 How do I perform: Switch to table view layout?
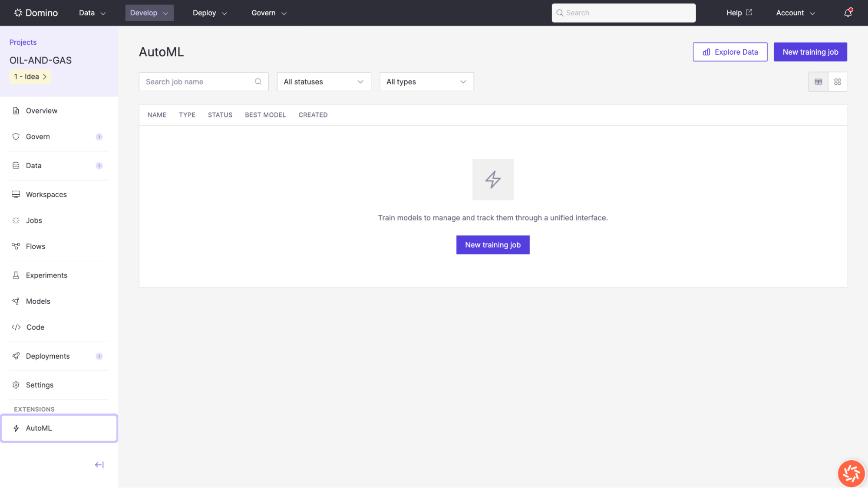point(818,82)
